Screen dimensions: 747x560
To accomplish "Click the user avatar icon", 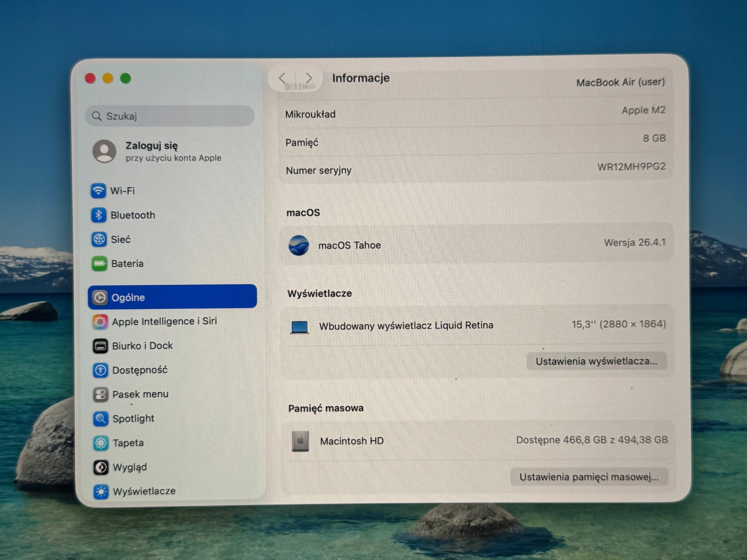I will pos(105,151).
